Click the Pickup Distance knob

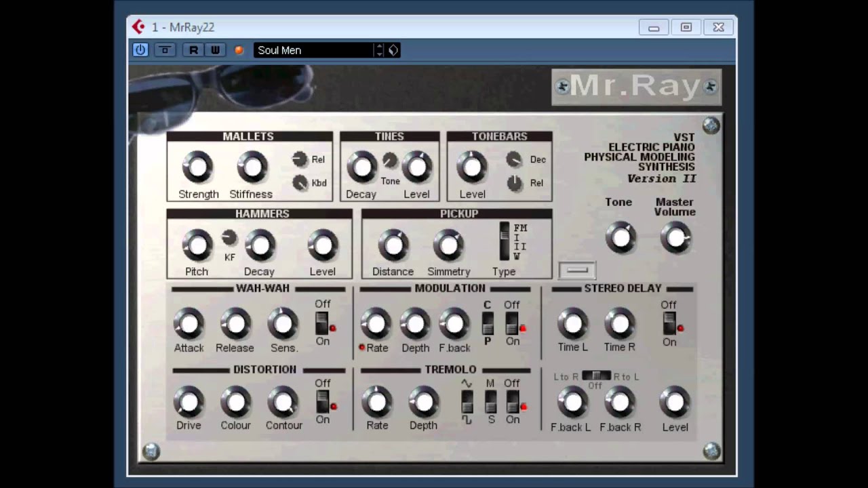(x=393, y=245)
